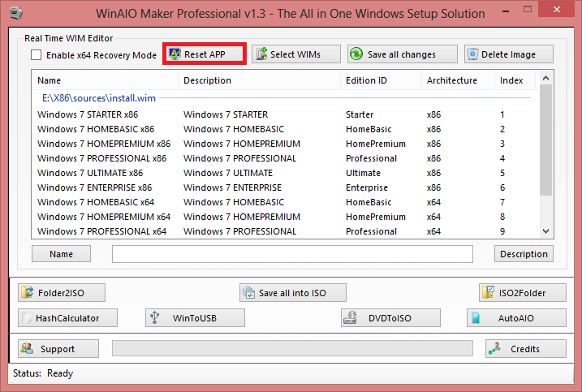This screenshot has width=582, height=392.
Task: Click Save all into ISO
Action: (x=294, y=293)
